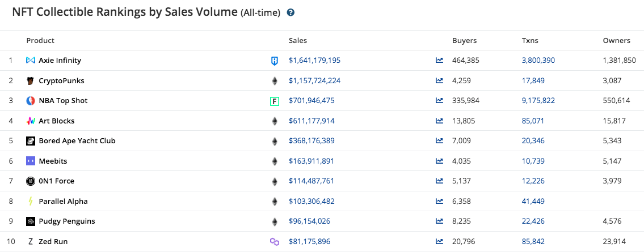Viewport: 644px width, 252px height.
Task: Open the CryptoPunks sales chart icon
Action: (440, 81)
